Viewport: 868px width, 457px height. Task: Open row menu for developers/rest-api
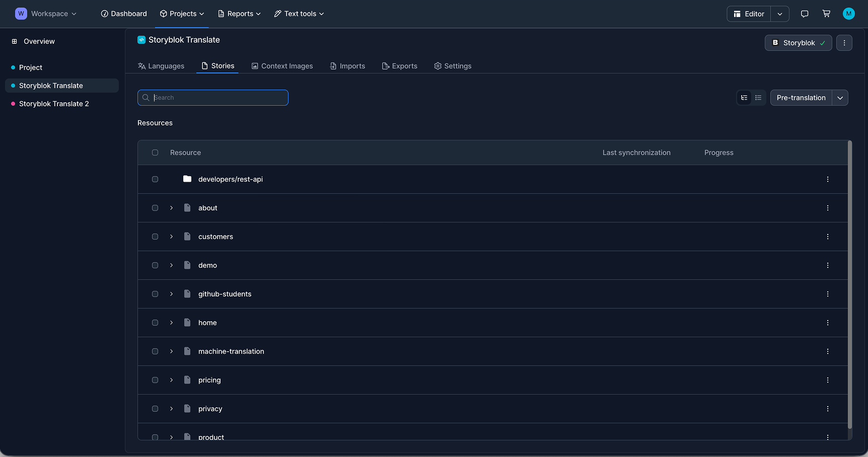coord(827,179)
